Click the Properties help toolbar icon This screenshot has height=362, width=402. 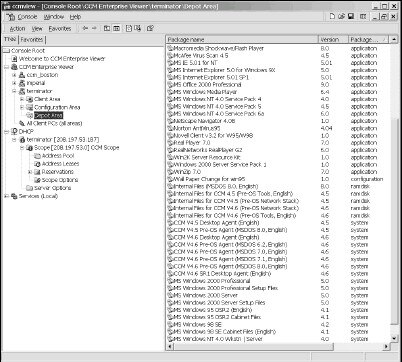[150, 28]
